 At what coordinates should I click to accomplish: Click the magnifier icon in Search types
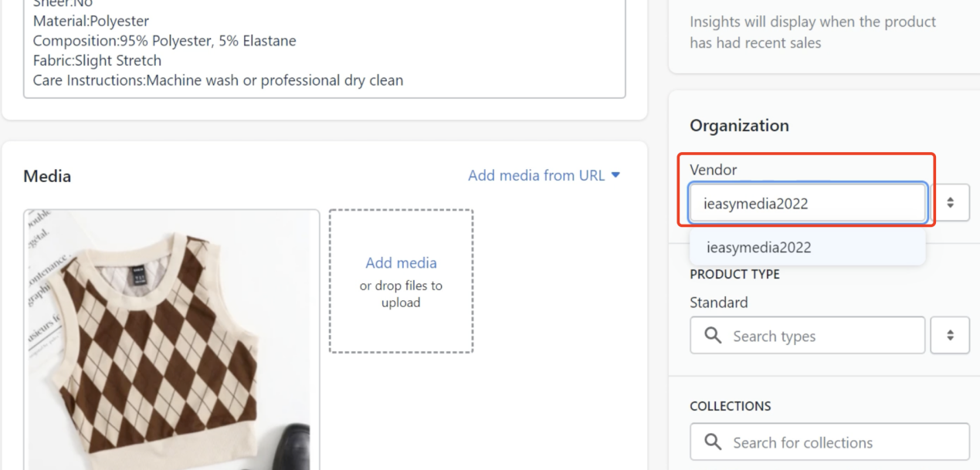(x=714, y=336)
